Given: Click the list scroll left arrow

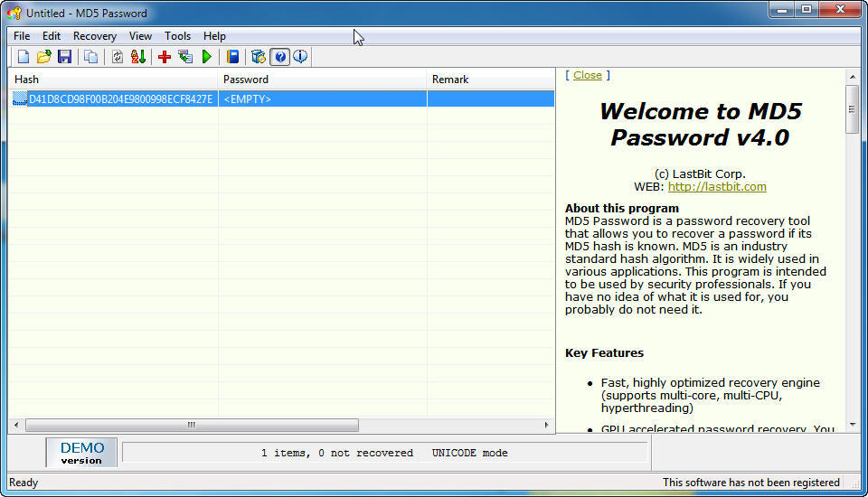Looking at the screenshot, I should [16, 425].
